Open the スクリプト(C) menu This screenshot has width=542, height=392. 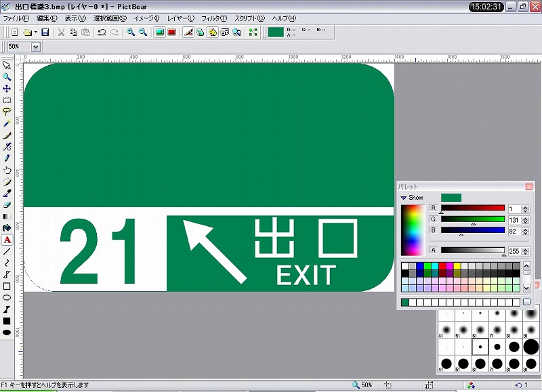pyautogui.click(x=249, y=18)
